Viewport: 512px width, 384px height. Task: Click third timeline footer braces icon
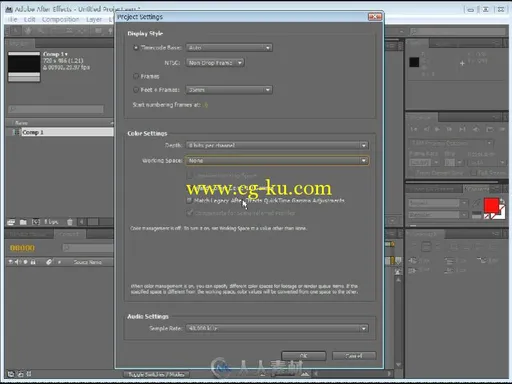coord(29,374)
